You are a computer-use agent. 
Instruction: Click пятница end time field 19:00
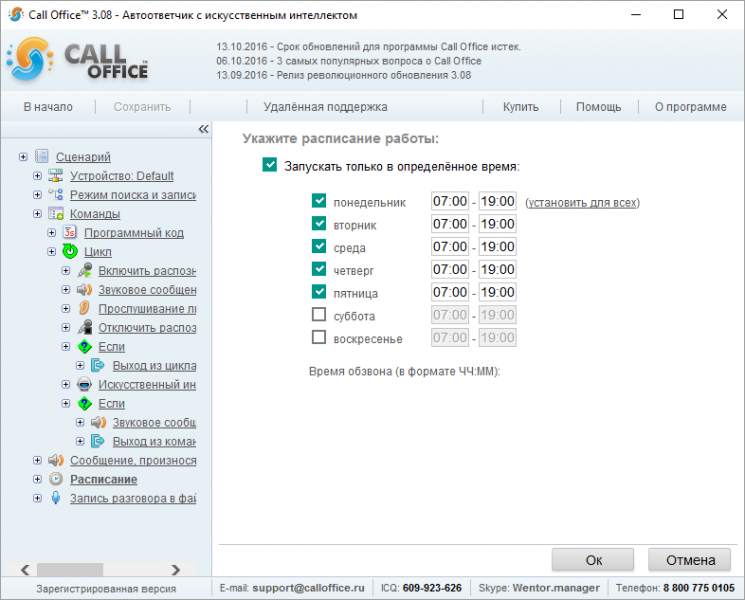pyautogui.click(x=497, y=292)
